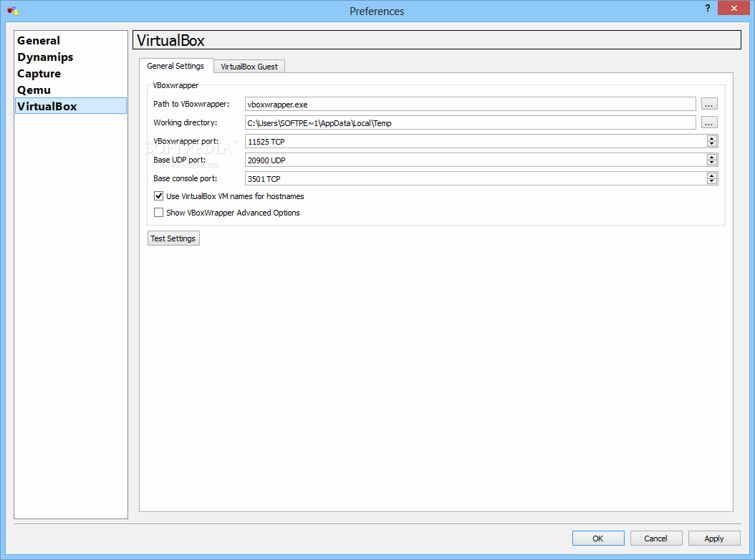
Task: Click the Base UDP port field
Action: 476,160
